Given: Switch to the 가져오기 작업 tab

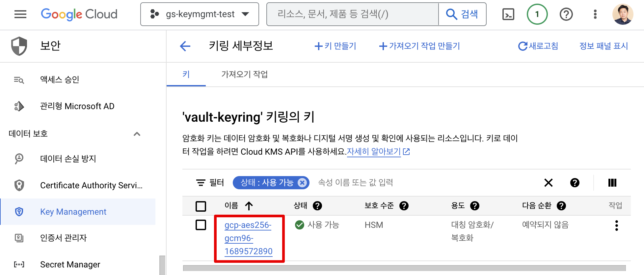Looking at the screenshot, I should point(244,75).
